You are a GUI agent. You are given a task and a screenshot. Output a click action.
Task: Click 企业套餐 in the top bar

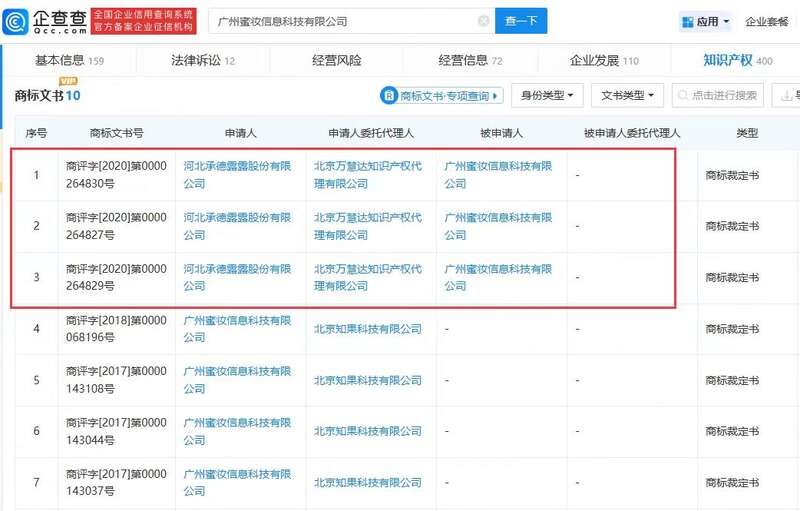tap(766, 21)
